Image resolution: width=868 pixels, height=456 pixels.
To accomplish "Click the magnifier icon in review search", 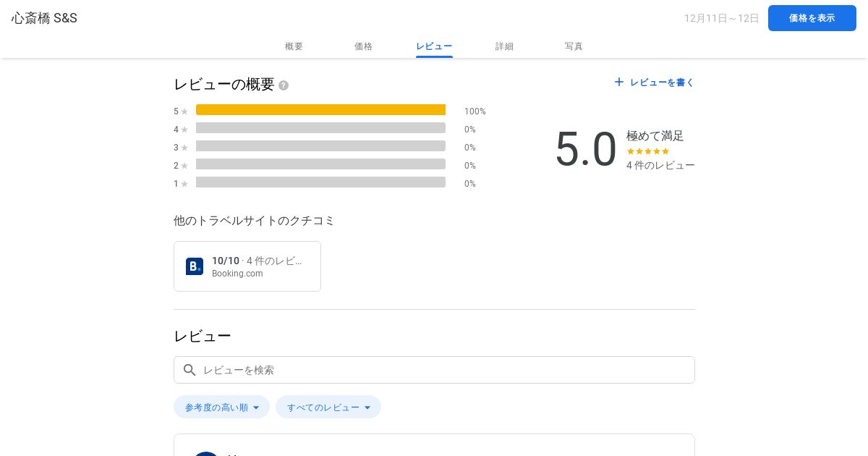I will pyautogui.click(x=190, y=370).
